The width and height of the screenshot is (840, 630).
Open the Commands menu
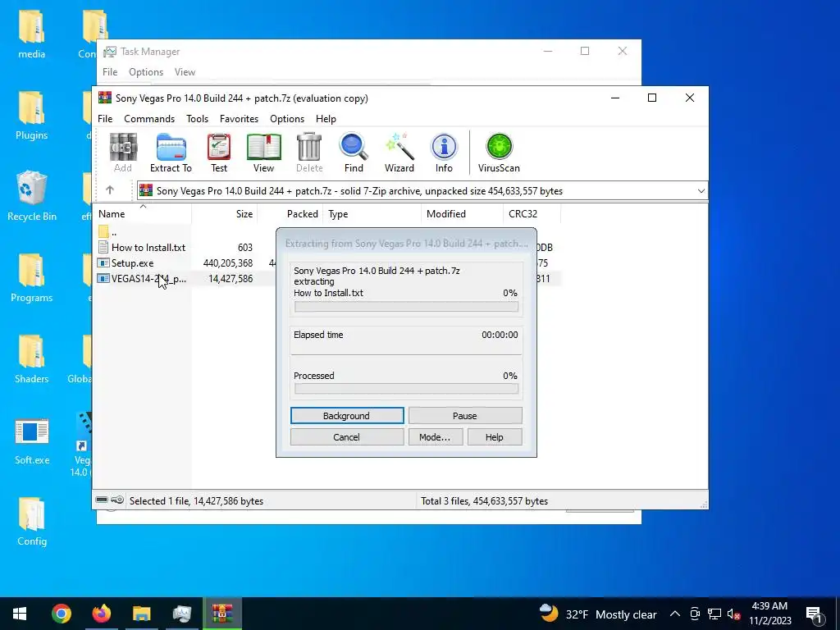tap(149, 118)
